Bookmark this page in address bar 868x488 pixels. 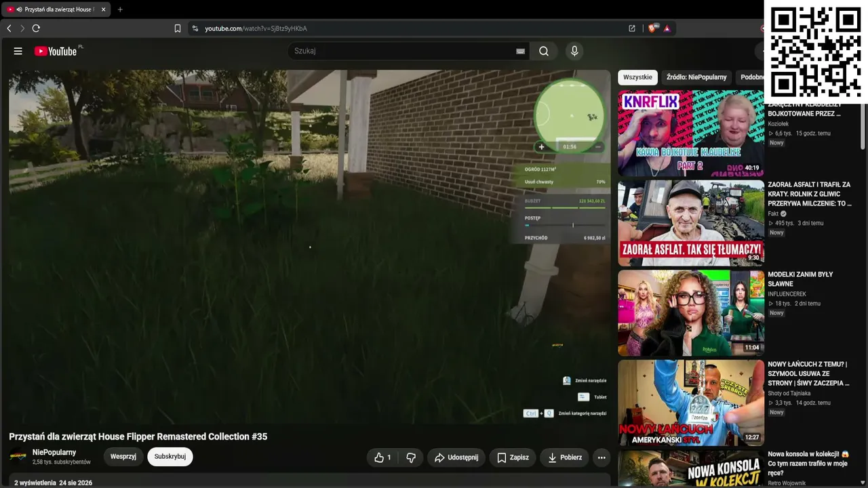(x=178, y=28)
